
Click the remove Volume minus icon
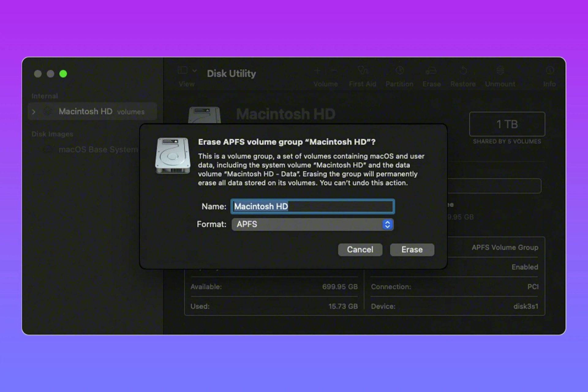(x=334, y=71)
